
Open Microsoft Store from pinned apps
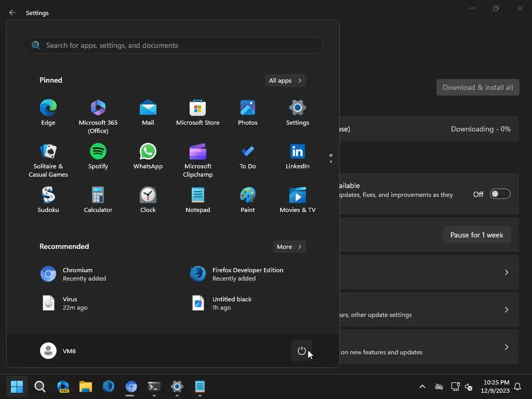pyautogui.click(x=198, y=112)
